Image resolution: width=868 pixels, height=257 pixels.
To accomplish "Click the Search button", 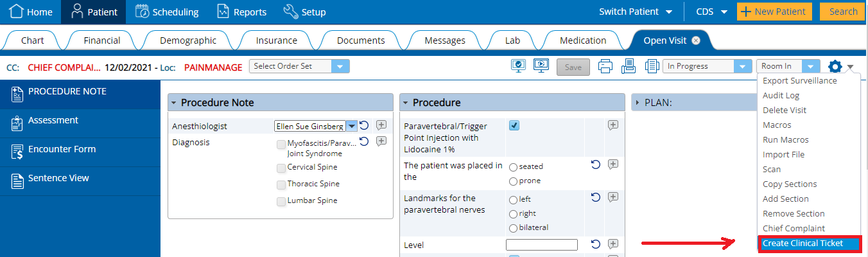I will click(x=843, y=12).
